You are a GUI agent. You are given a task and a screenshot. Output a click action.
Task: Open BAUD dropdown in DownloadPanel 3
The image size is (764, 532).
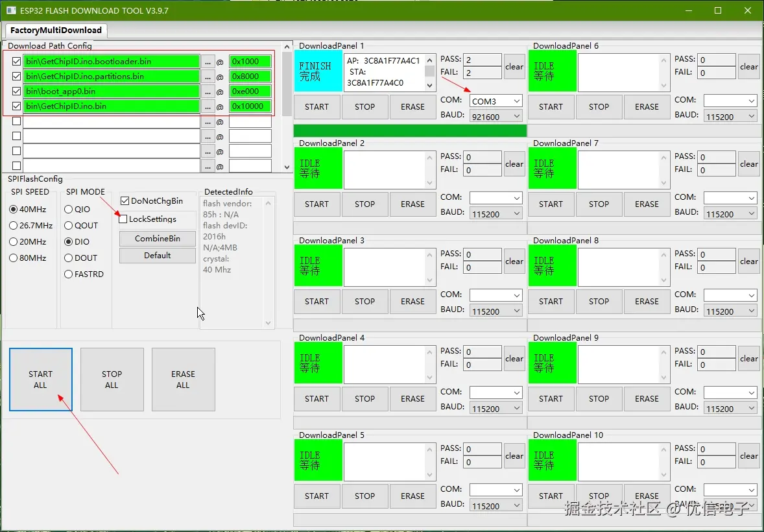[495, 311]
